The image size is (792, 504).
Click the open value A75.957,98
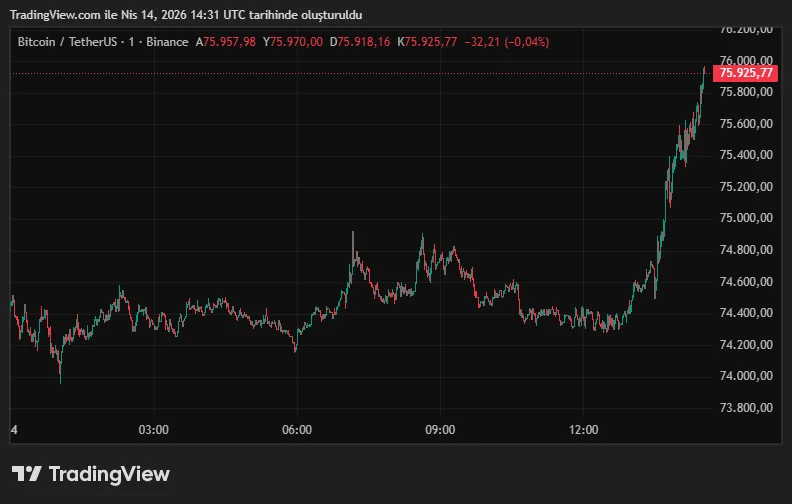pyautogui.click(x=226, y=42)
